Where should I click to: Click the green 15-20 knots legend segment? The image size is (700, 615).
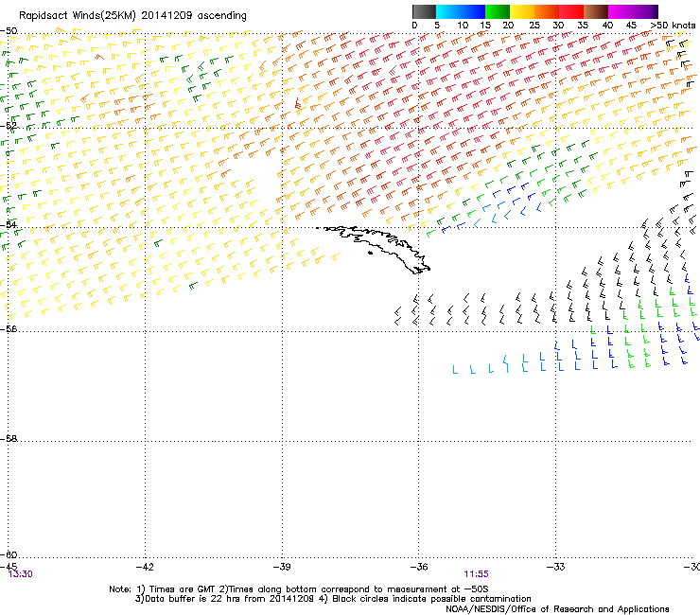(x=498, y=11)
